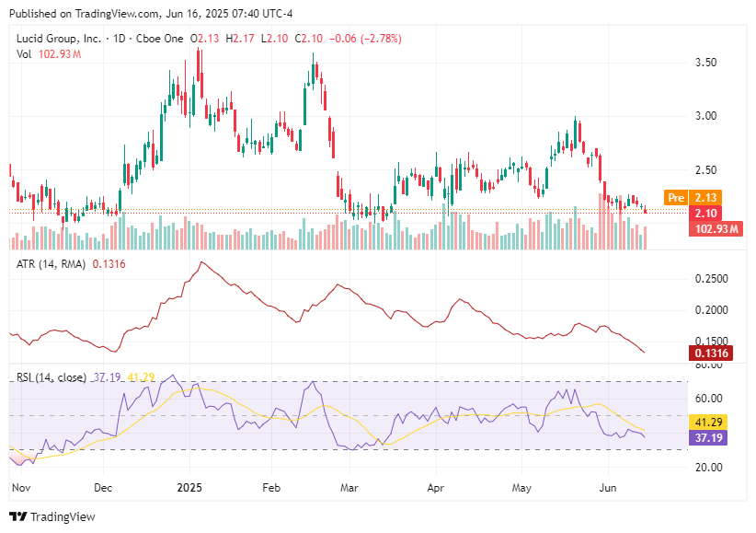
Task: Click the 60.00 RSI axis tick
Action: [708, 399]
